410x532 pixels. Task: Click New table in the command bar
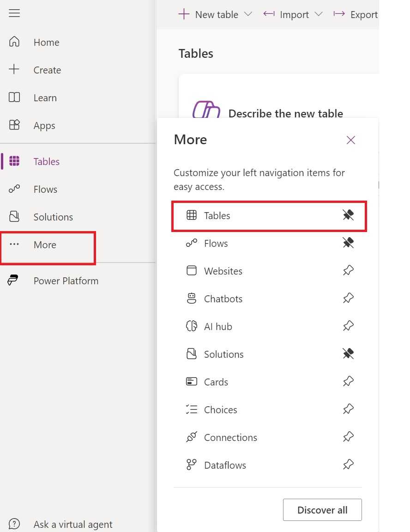pos(217,15)
